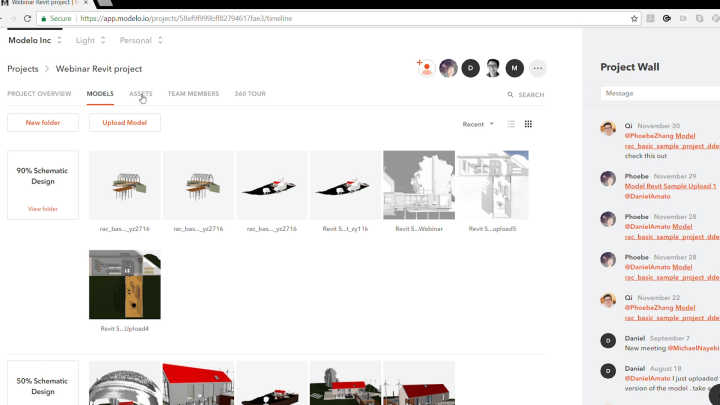
Task: Click Webinar Revit project breadcrumb
Action: (99, 69)
